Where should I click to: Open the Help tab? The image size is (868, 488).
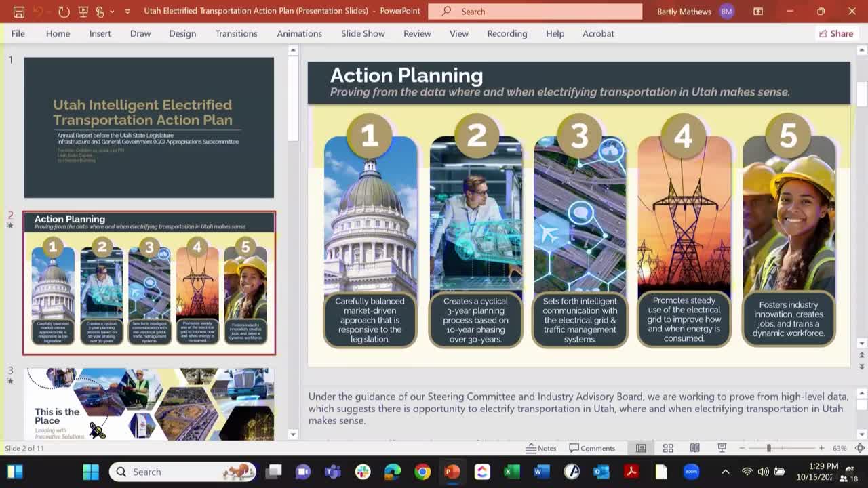555,33
